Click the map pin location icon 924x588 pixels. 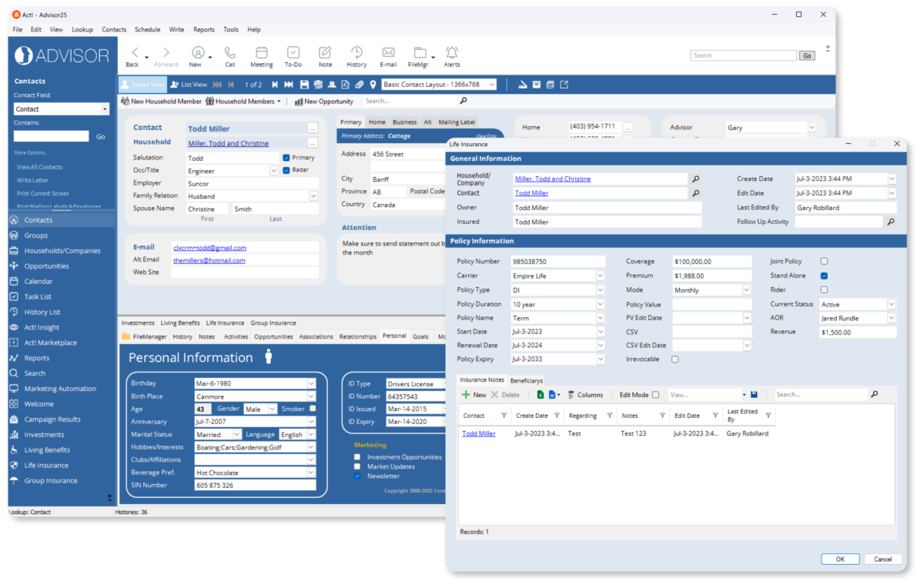373,85
